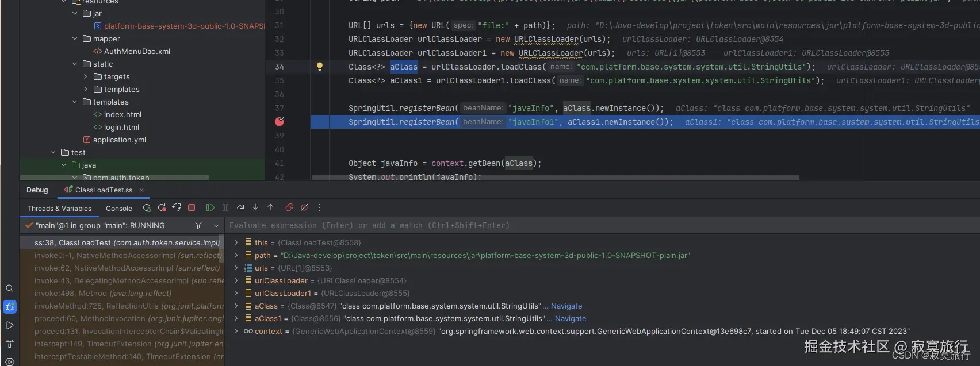Toggle Mute Breakpoints in debug toolbar
The height and width of the screenshot is (366, 980).
click(304, 208)
